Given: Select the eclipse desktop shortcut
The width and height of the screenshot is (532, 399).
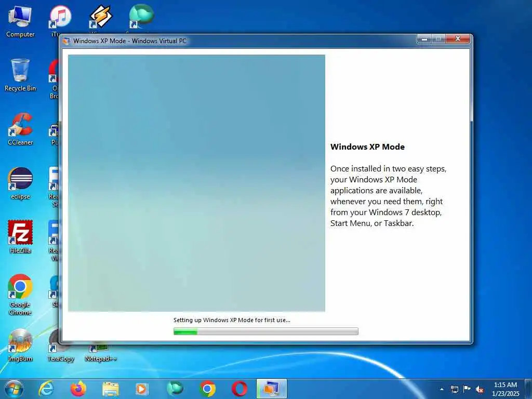Looking at the screenshot, I should coord(20,183).
